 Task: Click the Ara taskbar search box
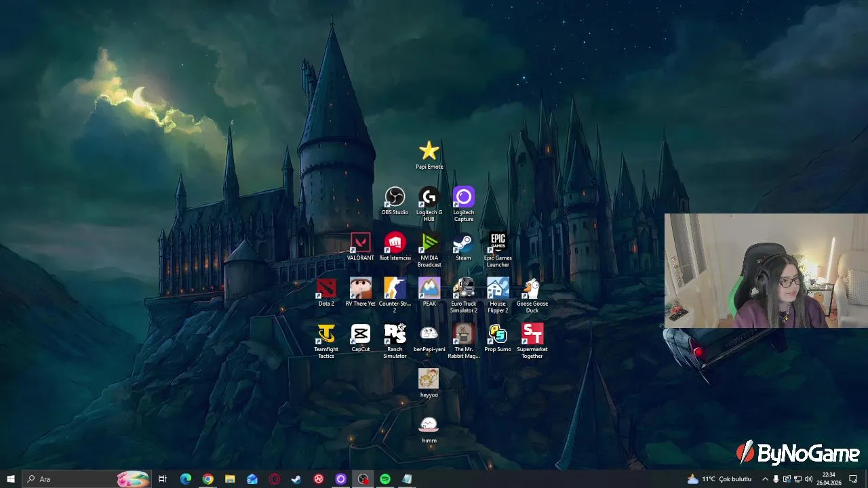pos(87,479)
